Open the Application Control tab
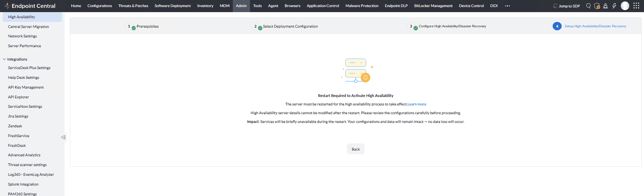Viewport: 644px width, 196px height. click(323, 6)
